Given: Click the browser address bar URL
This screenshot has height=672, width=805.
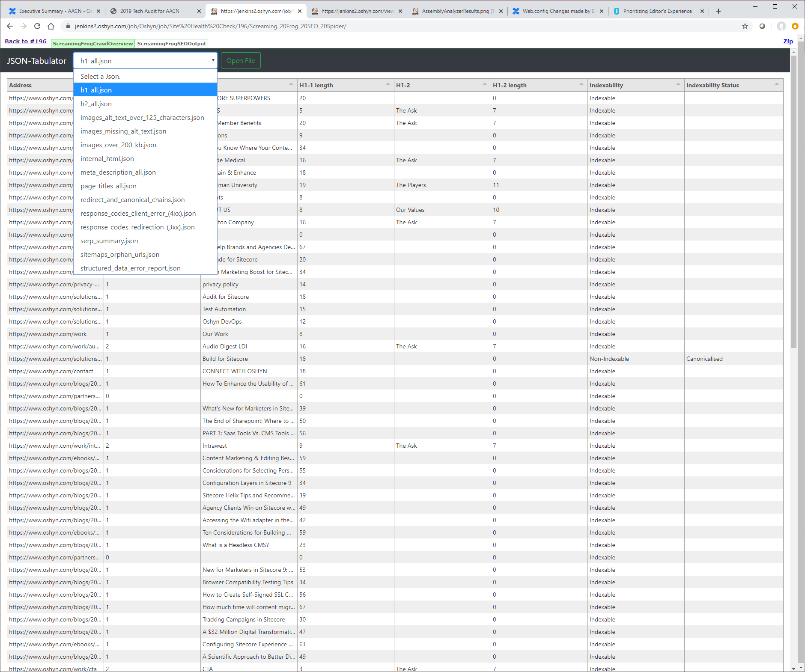Looking at the screenshot, I should [210, 26].
